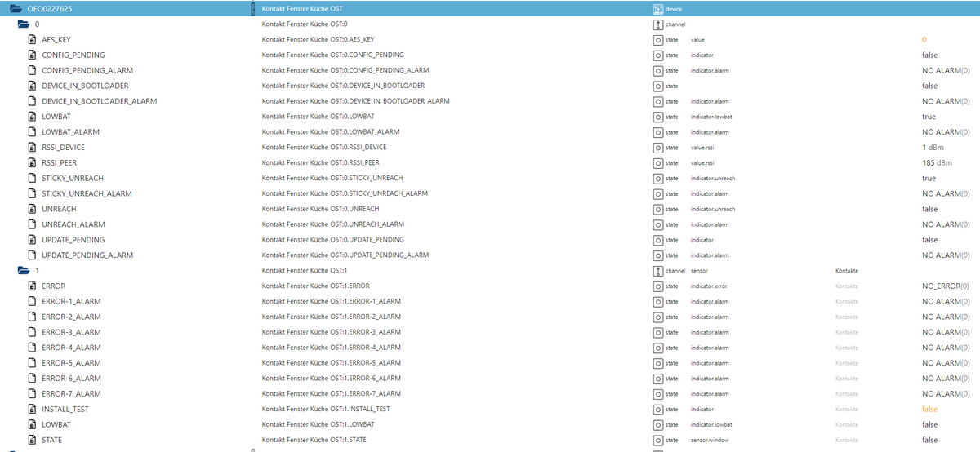
Task: Select the ERROR-7_ALARM tree row
Action: tap(490, 393)
